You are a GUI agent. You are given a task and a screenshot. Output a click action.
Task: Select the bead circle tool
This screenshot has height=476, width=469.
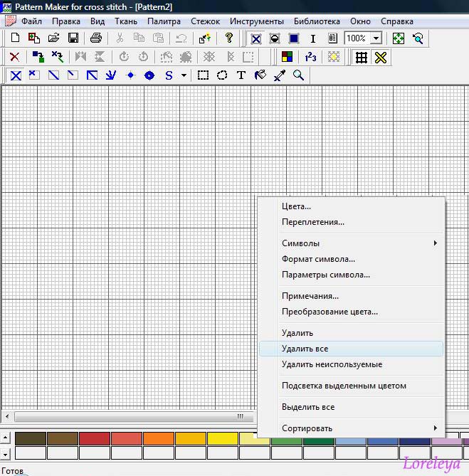coord(149,75)
